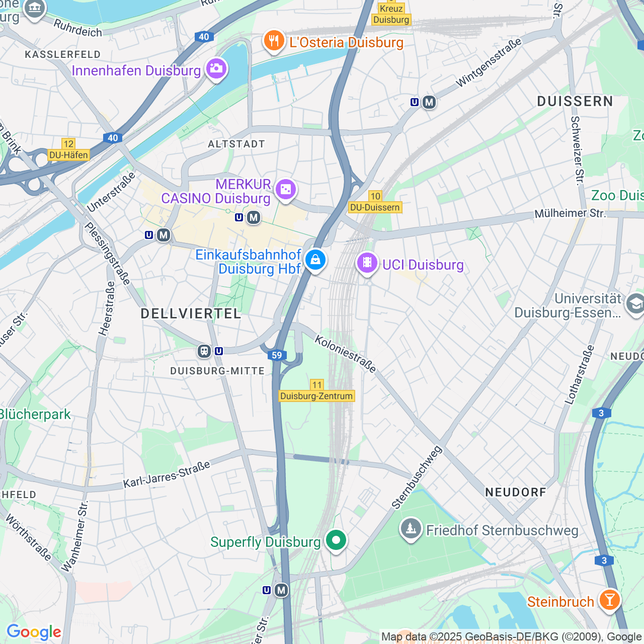
Task: Click the Duisburg-Zentrum exit 11 label
Action: pos(316,391)
